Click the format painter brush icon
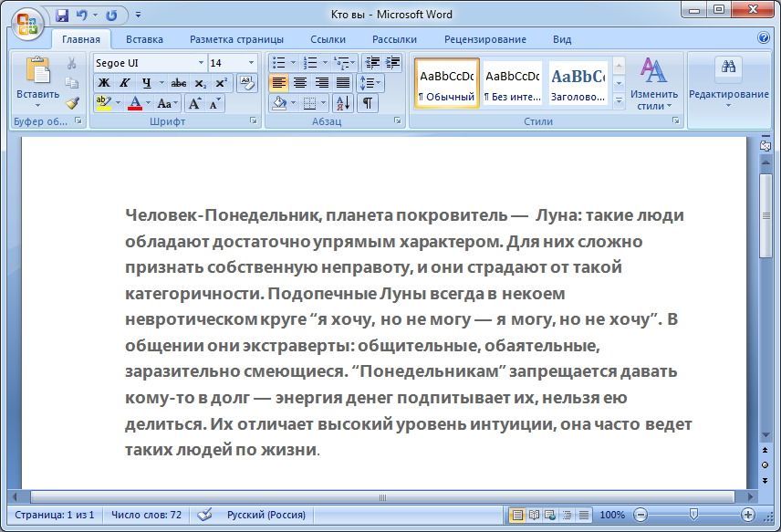 click(73, 103)
